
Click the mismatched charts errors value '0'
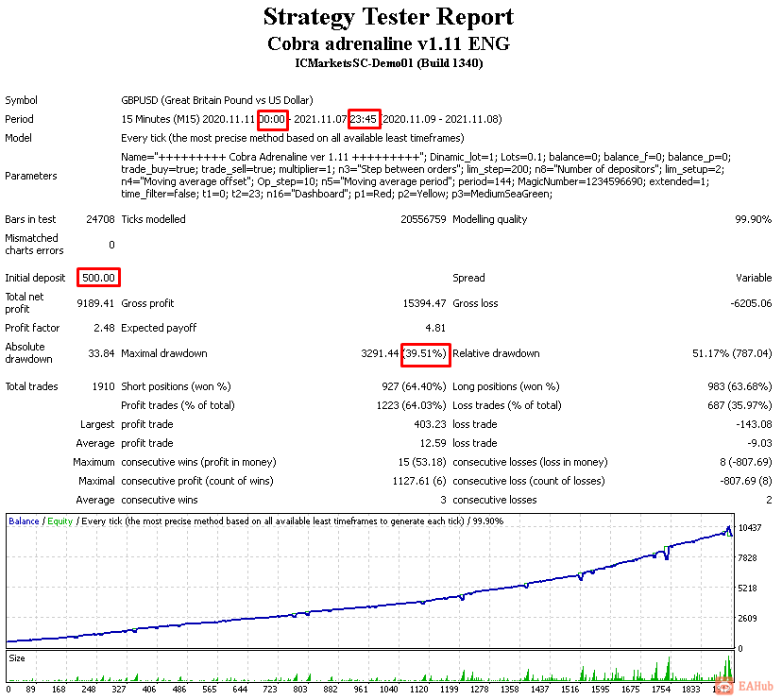point(111,245)
